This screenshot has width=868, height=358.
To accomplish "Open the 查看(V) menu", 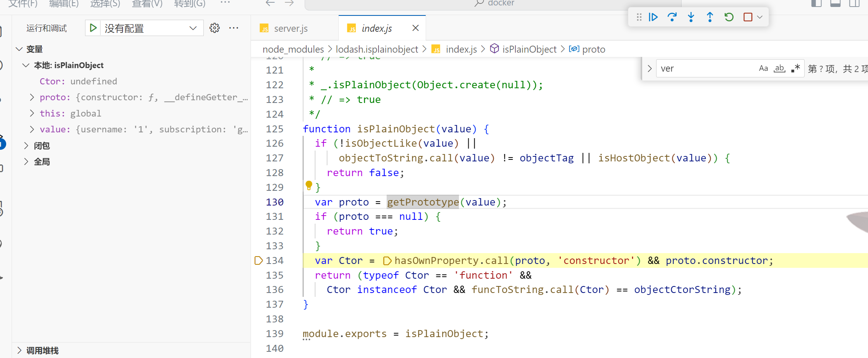I will 147,3.
